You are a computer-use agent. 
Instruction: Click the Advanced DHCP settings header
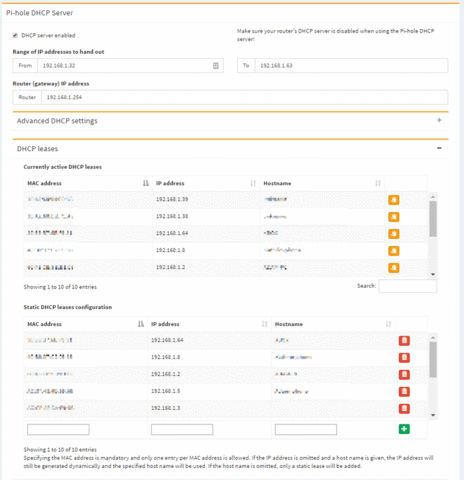pos(57,121)
